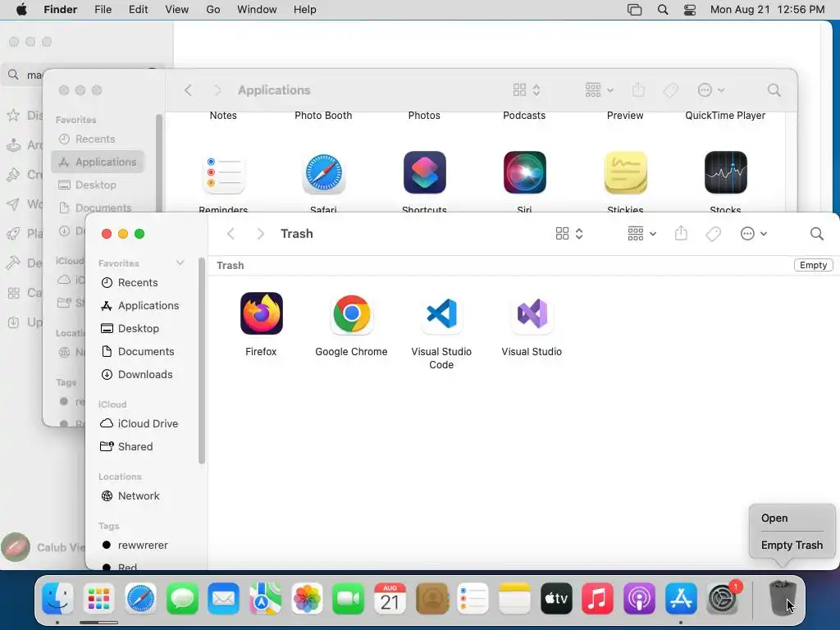Open Messages from the Dock
The width and height of the screenshot is (840, 630).
182,599
